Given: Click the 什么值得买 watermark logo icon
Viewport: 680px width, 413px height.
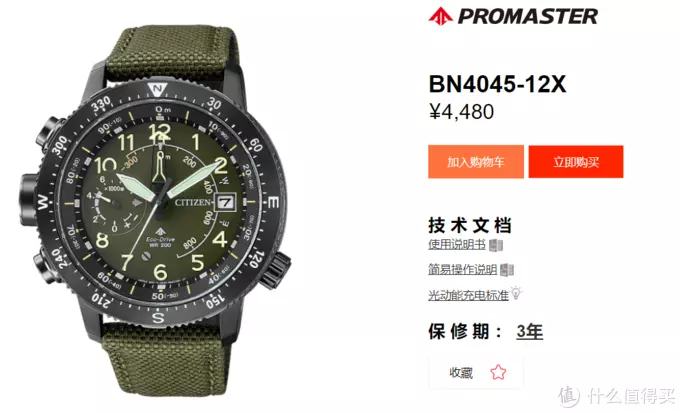Looking at the screenshot, I should pos(569,396).
